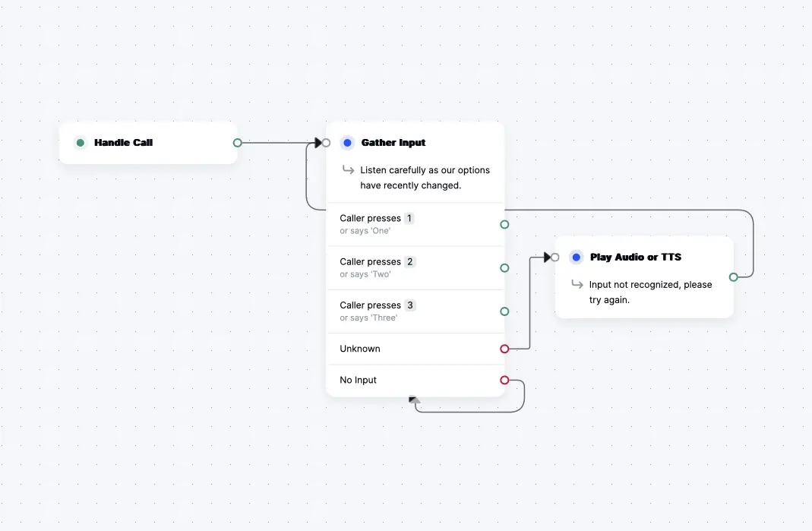
Task: Select the 'No Input' branch row
Action: point(410,380)
